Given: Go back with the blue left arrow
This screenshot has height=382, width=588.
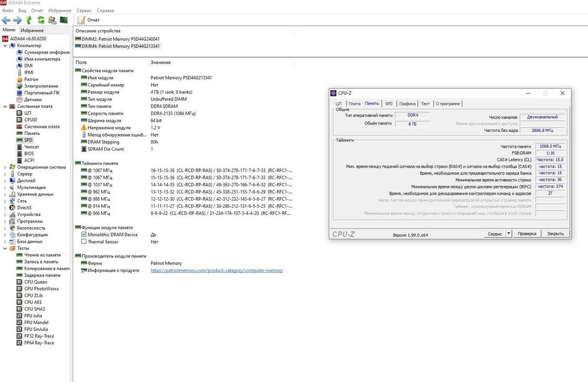Looking at the screenshot, I should pyautogui.click(x=6, y=20).
